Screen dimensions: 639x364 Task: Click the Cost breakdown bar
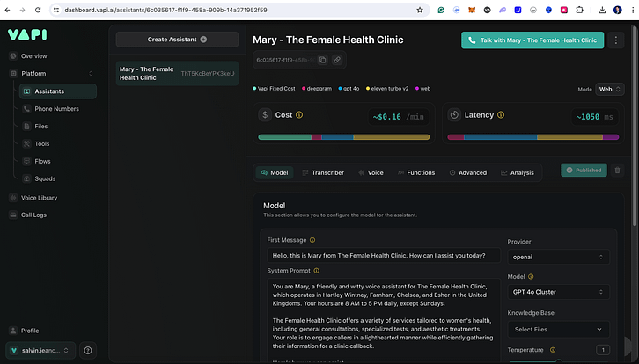344,137
